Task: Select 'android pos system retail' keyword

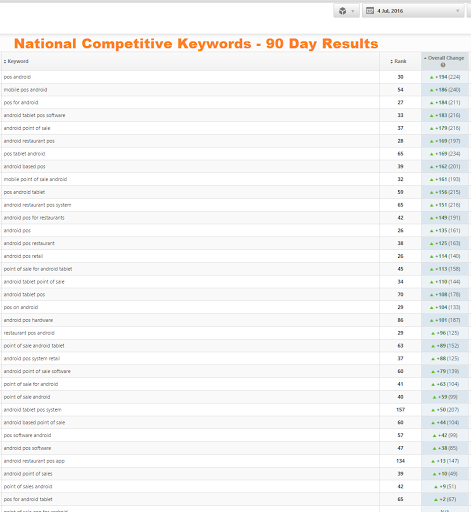Action: (32, 359)
